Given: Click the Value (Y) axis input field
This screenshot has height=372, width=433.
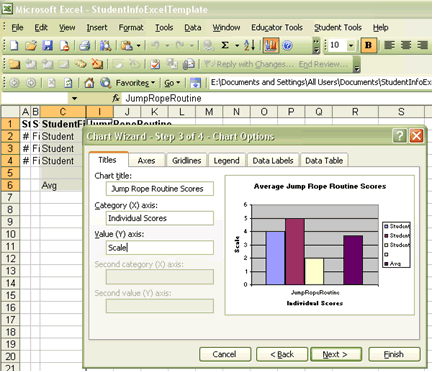Looking at the screenshot, I should [160, 248].
